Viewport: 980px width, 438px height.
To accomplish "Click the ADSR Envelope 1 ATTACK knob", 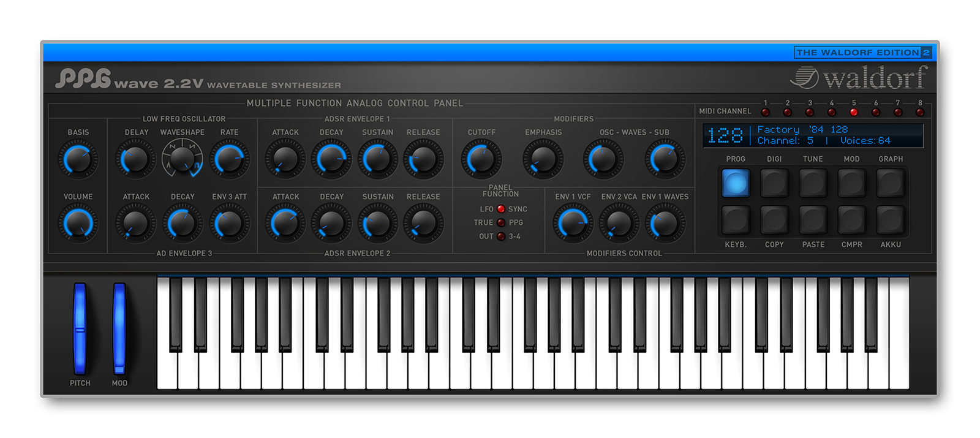I will tap(285, 159).
